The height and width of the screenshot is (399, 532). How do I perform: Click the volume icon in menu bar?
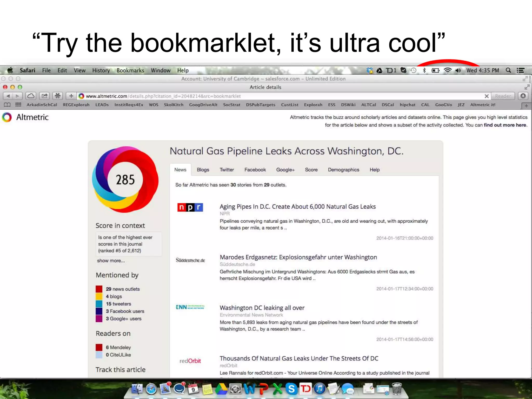[x=458, y=70]
